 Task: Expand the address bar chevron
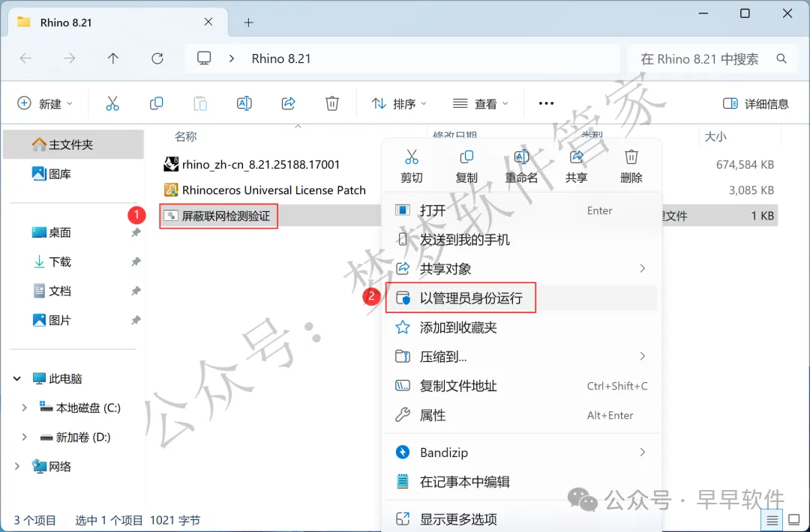[x=232, y=58]
